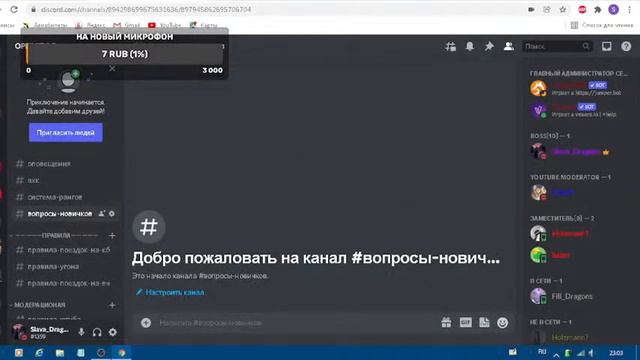Image resolution: width=640 pixels, height=360 pixels.
Task: Open the GIF picker
Action: point(465,323)
